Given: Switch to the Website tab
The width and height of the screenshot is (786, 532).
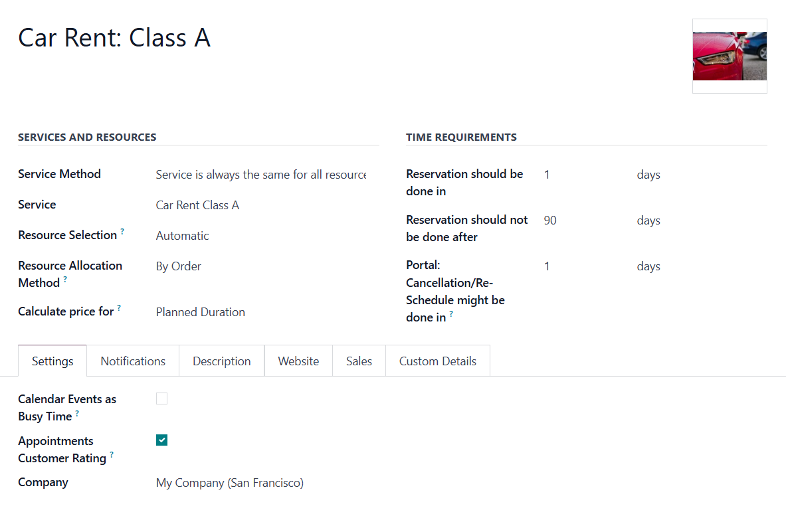Looking at the screenshot, I should click(x=298, y=361).
